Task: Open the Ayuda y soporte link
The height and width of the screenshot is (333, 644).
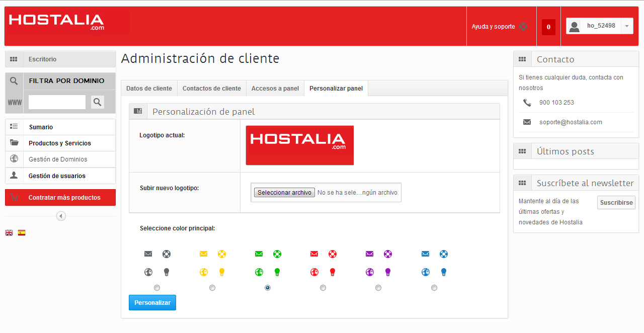Action: click(493, 27)
